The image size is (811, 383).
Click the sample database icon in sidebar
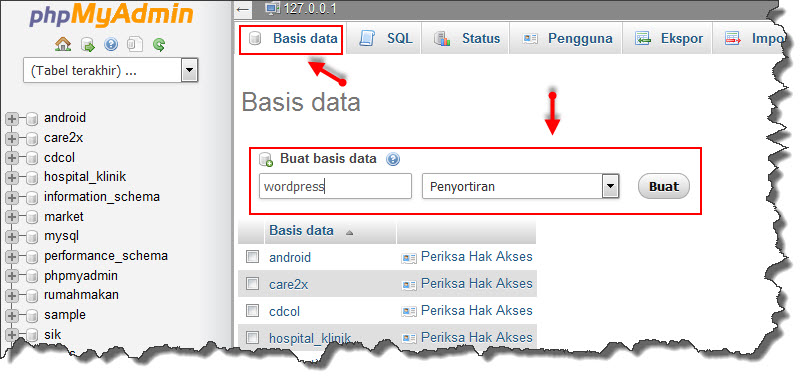[x=32, y=316]
